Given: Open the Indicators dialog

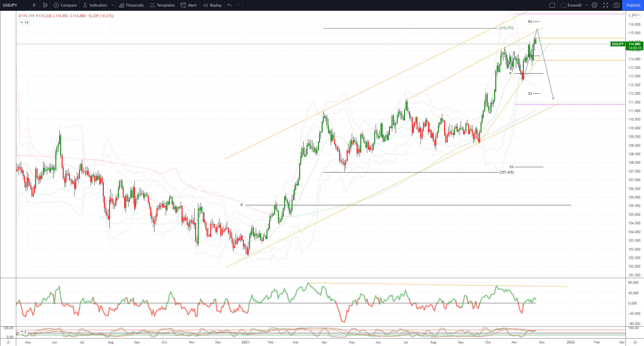Looking at the screenshot, I should (95, 5).
